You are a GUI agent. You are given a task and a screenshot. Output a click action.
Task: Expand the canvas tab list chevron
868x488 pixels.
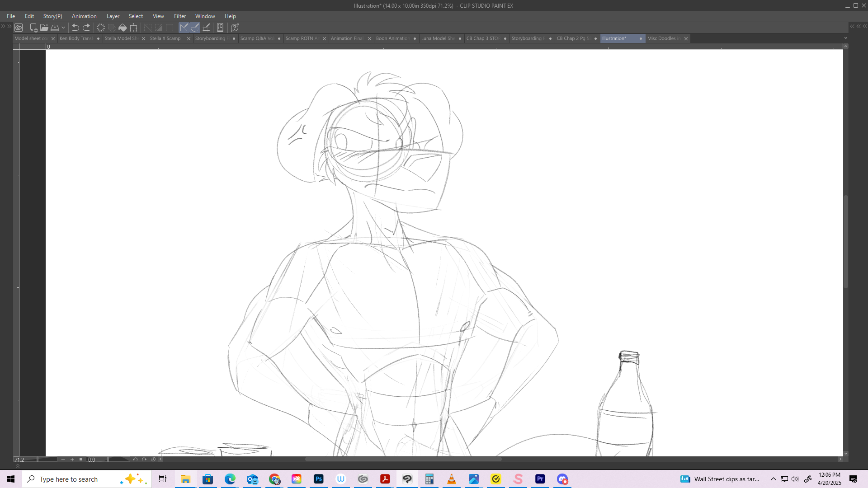[846, 38]
